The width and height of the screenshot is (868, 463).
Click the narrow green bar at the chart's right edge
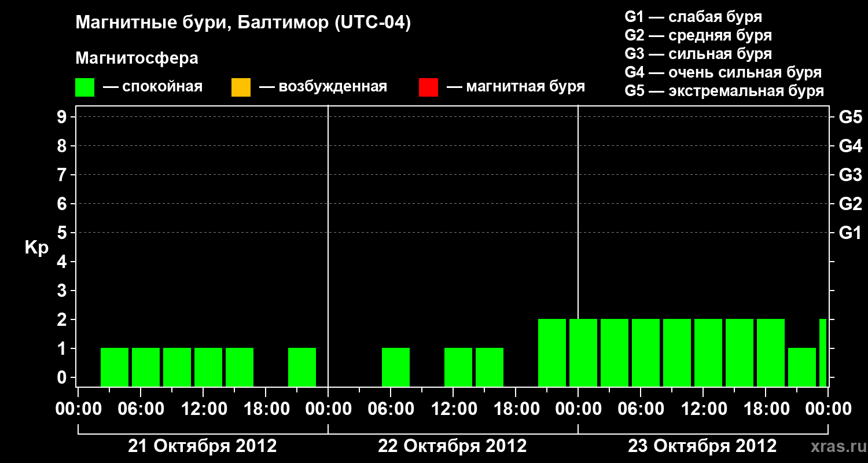(x=823, y=352)
